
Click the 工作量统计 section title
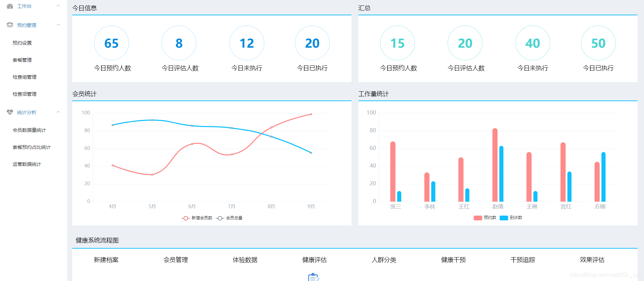click(373, 94)
